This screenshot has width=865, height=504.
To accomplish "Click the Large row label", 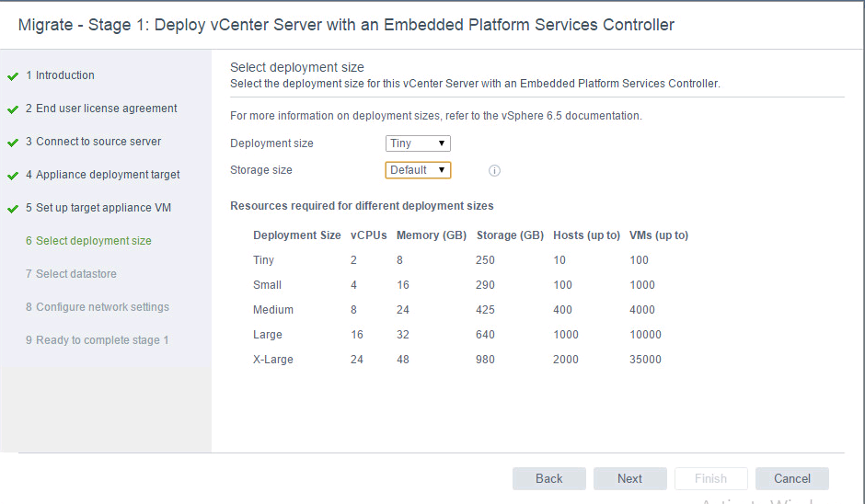I will (268, 334).
